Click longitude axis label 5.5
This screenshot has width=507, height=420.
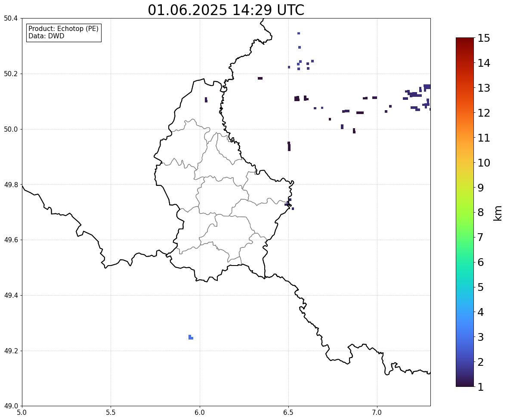pyautogui.click(x=111, y=413)
